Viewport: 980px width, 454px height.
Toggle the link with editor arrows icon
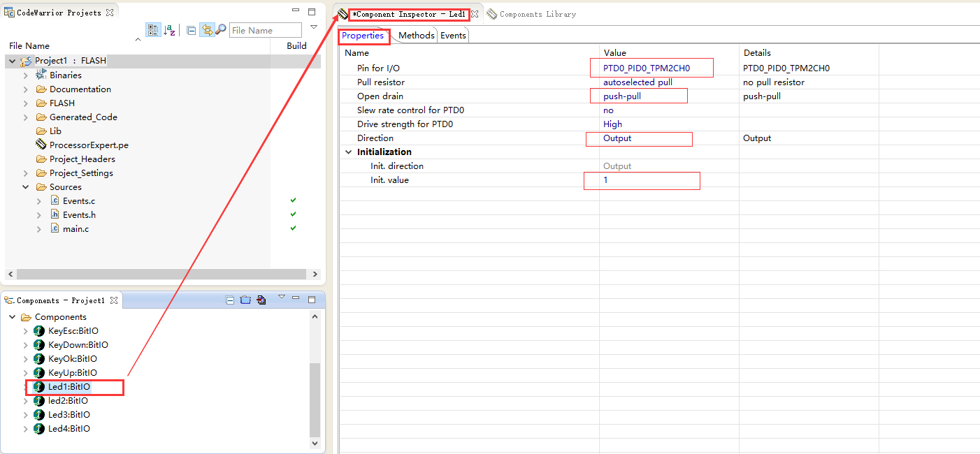(206, 30)
